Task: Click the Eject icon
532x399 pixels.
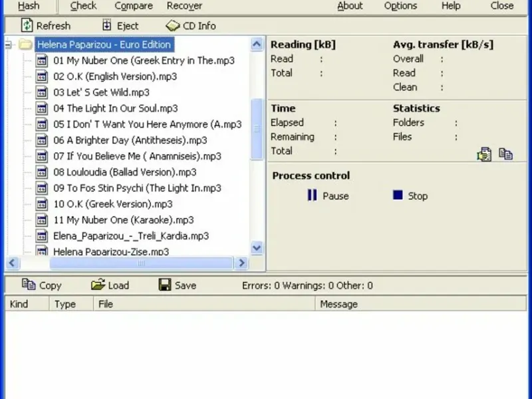Action: click(106, 25)
